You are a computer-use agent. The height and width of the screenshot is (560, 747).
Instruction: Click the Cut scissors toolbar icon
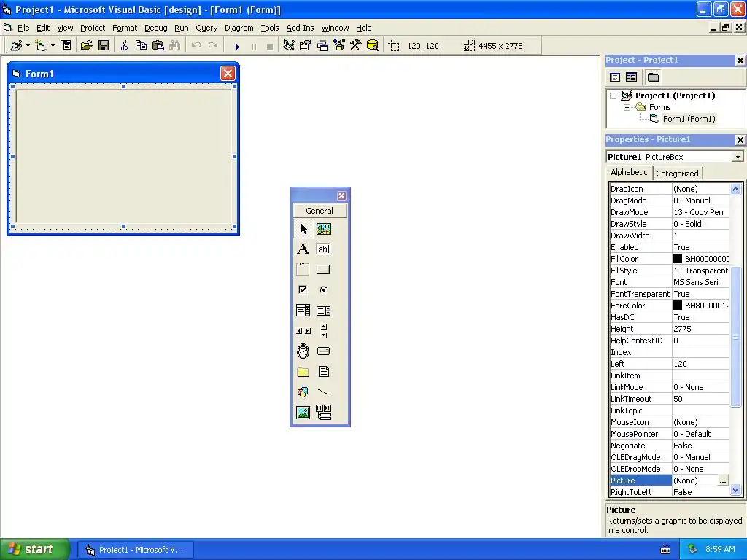(124, 46)
